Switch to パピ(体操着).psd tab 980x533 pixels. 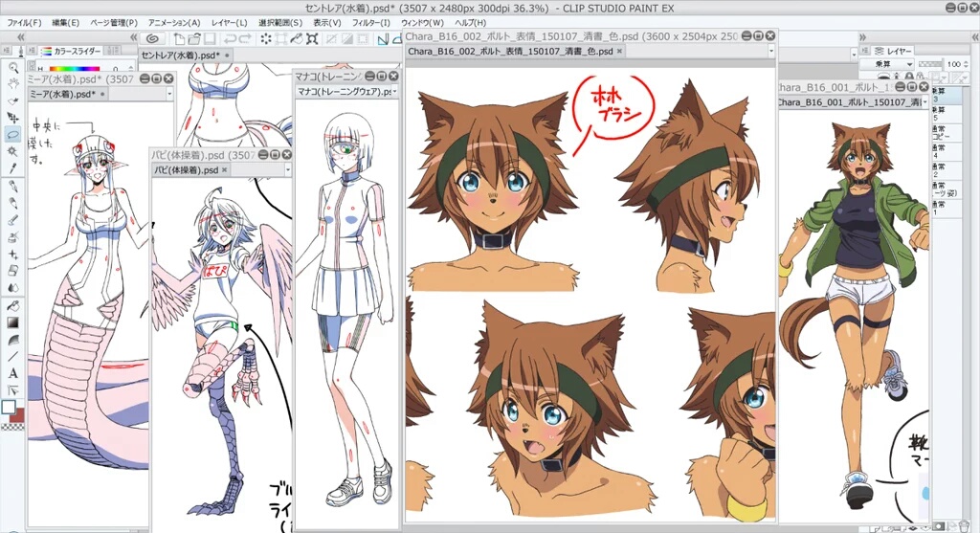tap(191, 170)
